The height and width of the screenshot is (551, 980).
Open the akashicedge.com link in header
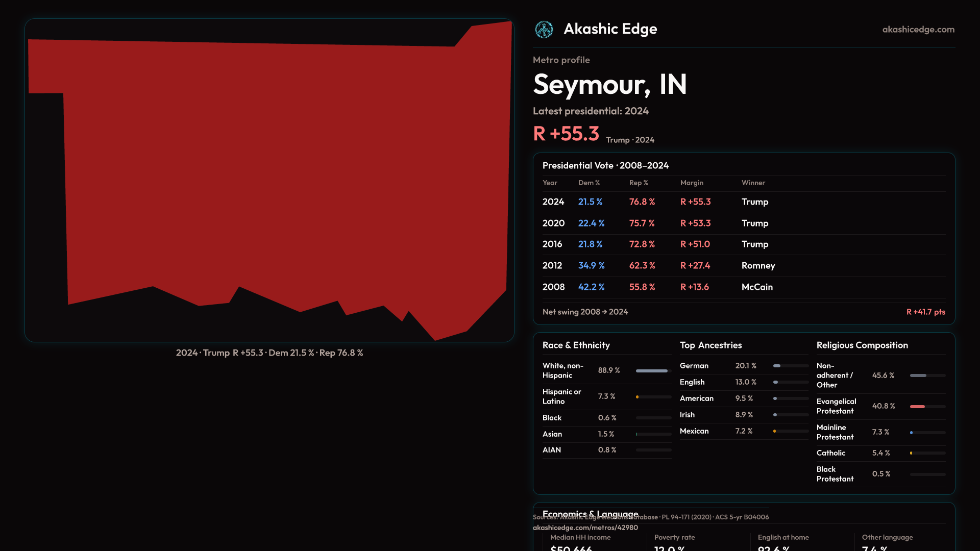pyautogui.click(x=918, y=30)
